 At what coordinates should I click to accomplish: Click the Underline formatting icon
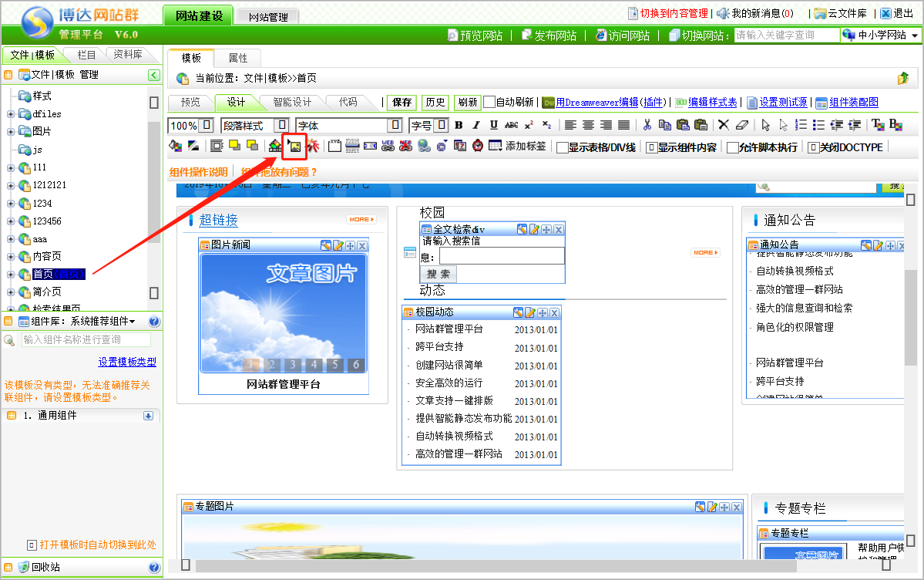(493, 125)
